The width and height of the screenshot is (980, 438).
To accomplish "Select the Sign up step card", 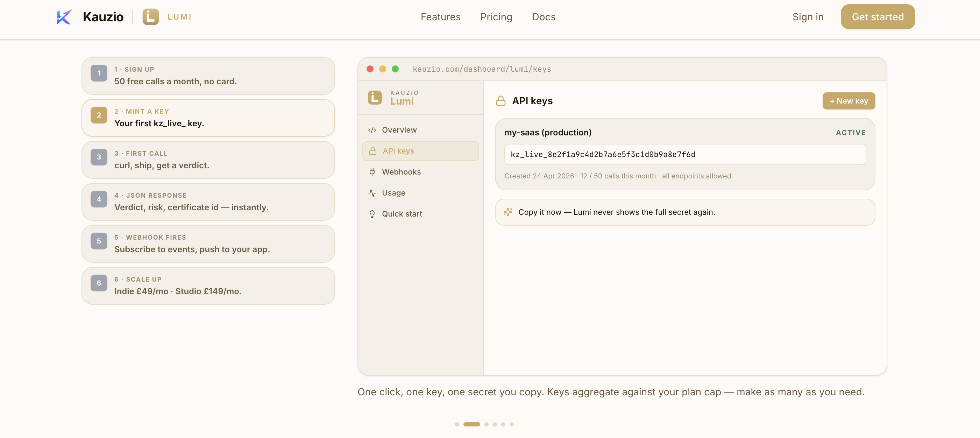I will 208,76.
